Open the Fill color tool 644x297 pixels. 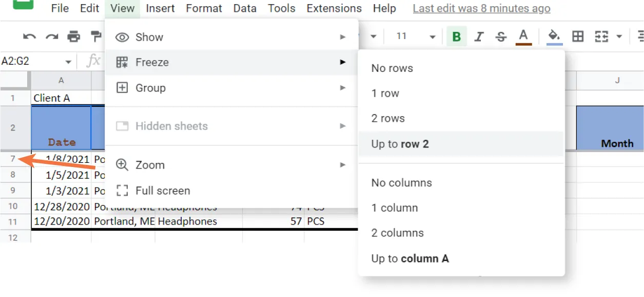tap(554, 36)
